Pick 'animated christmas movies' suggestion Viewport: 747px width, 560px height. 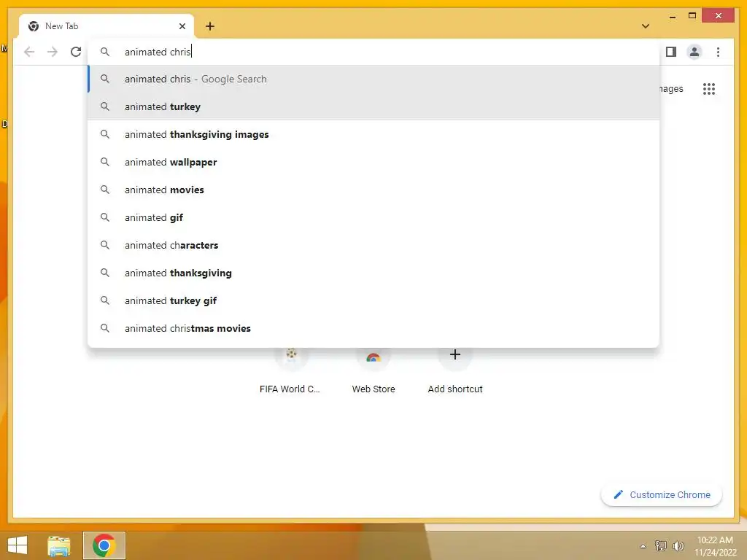click(x=373, y=328)
